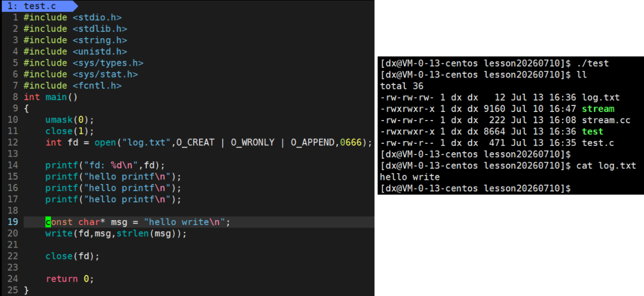Viewport: 644px width, 296px height.
Task: Click the '"hello write\n"' string literal
Action: (x=185, y=222)
